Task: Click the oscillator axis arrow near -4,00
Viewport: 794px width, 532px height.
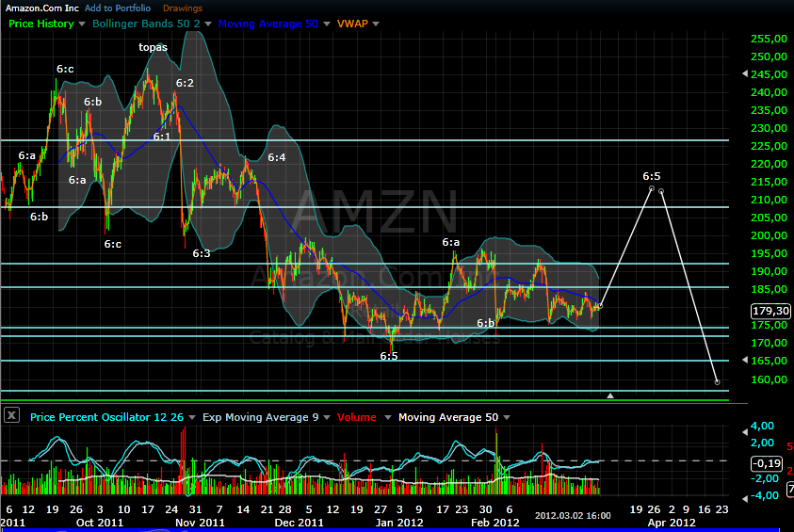Action: [x=745, y=499]
